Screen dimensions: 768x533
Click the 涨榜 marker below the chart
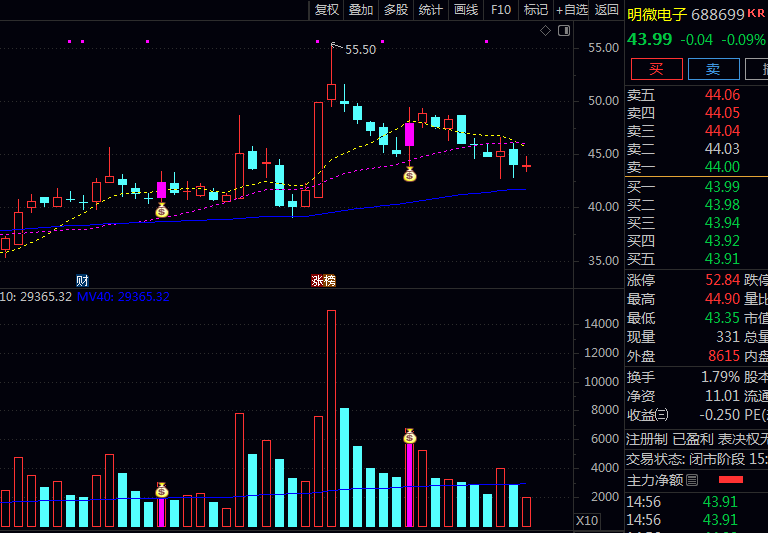point(323,280)
